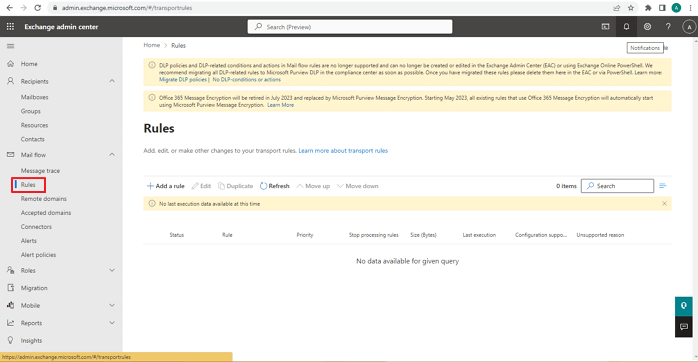The image size is (698, 362).
Task: Open the Notifications bell icon
Action: (626, 27)
